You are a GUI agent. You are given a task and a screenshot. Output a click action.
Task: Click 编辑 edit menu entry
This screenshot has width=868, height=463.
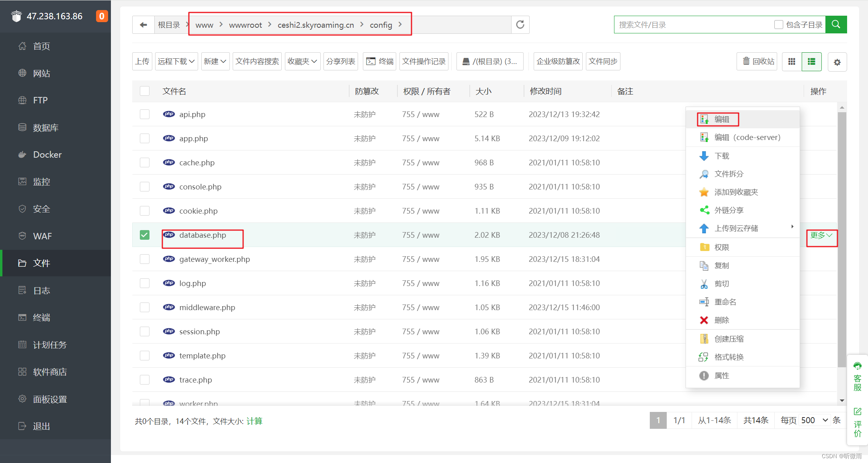(x=743, y=119)
